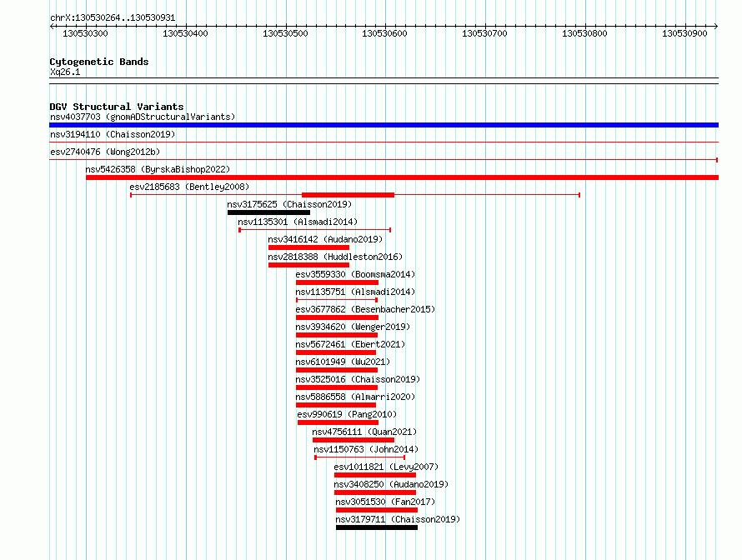Click esv1011821 (Levy2007) label
742x560 pixels.
pos(386,467)
